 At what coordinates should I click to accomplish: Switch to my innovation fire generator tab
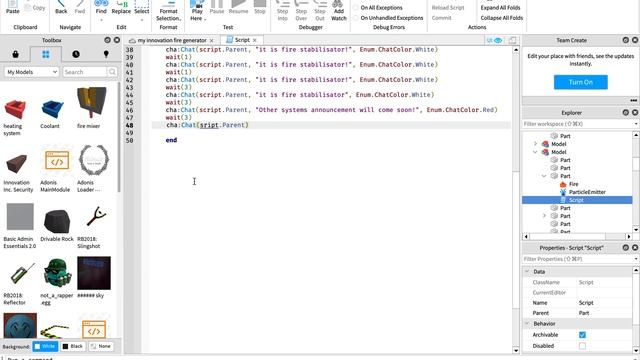(x=172, y=40)
